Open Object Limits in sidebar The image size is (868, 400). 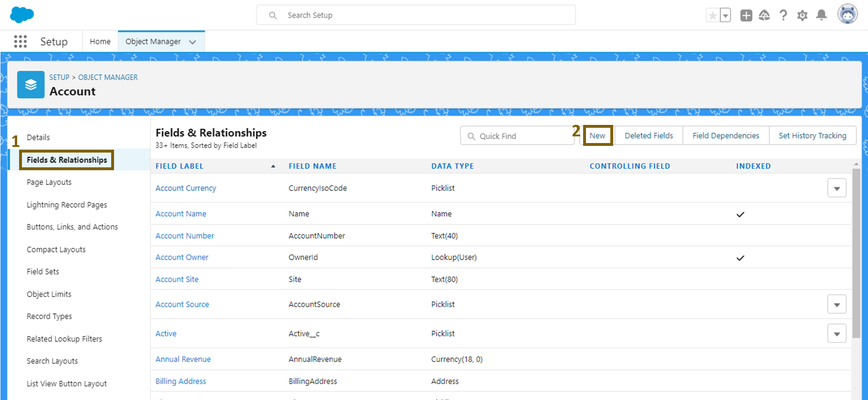[x=49, y=294]
